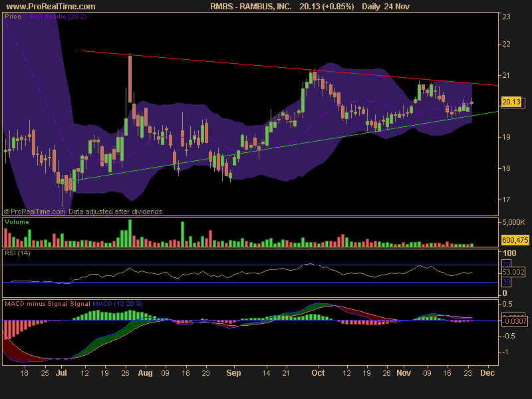Click the blue 'MACD (12 26 9)' label
Screen dimensions: 532x399
(x=118, y=304)
